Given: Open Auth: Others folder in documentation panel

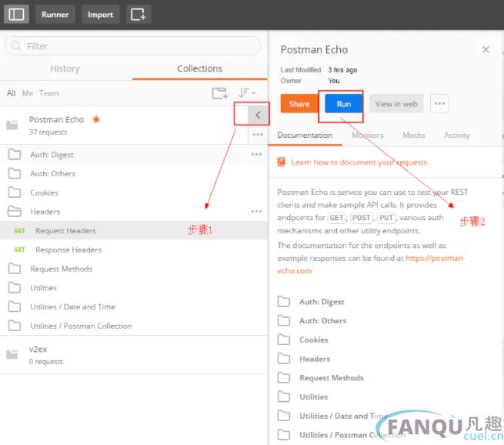Looking at the screenshot, I should click(x=323, y=321).
